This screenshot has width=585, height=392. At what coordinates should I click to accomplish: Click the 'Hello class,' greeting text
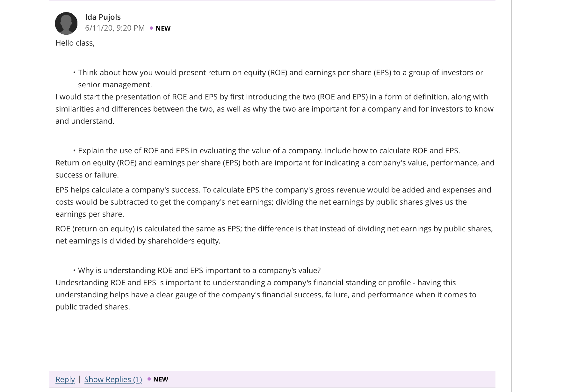[x=75, y=43]
